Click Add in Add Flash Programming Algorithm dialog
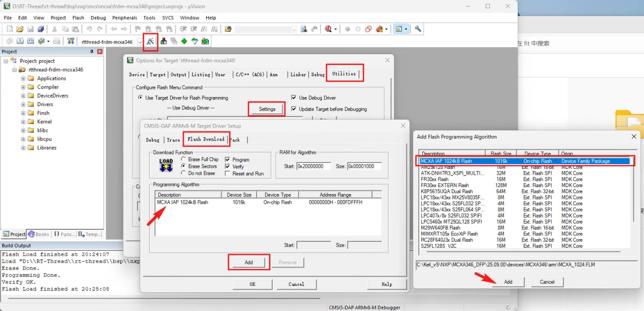 [x=508, y=282]
